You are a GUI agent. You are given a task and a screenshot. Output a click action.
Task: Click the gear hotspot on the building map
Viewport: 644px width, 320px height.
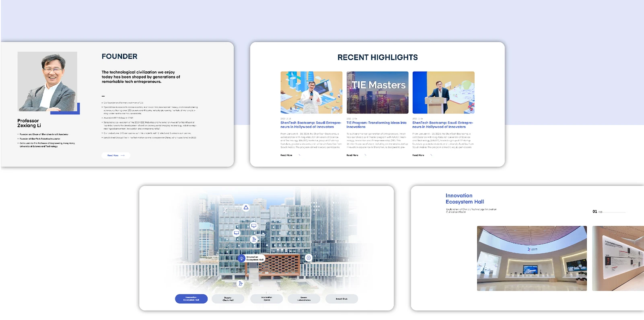(x=309, y=258)
